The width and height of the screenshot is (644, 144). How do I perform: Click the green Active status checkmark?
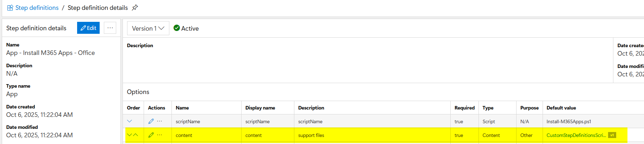click(177, 28)
